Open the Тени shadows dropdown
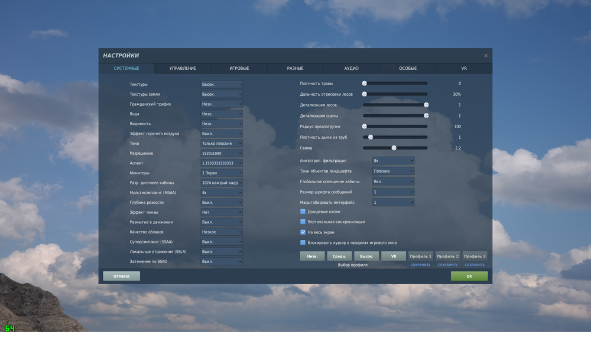This screenshot has width=591, height=364. click(221, 143)
